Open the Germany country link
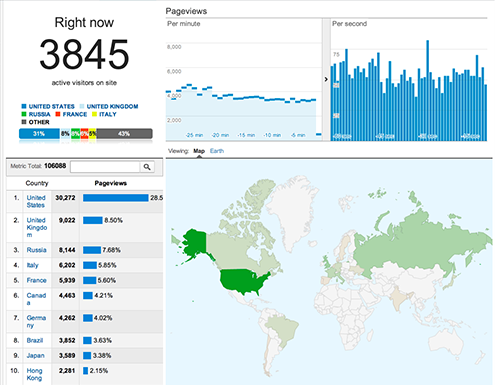Screen dimensions: 495x385 click(x=36, y=321)
